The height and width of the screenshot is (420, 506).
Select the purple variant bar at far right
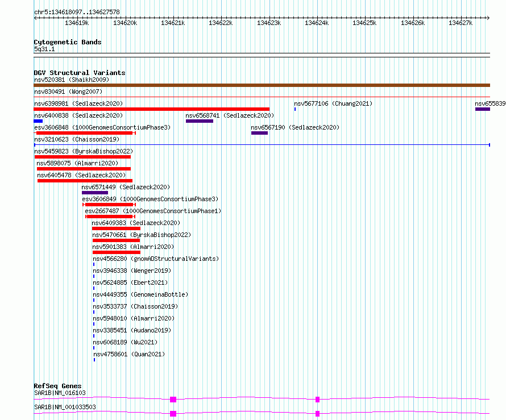coord(483,109)
